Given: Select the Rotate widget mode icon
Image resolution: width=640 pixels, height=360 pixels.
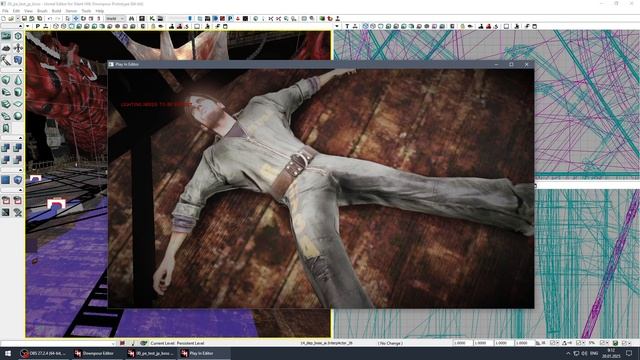Looking at the screenshot, I should pyautogui.click(x=83, y=19).
